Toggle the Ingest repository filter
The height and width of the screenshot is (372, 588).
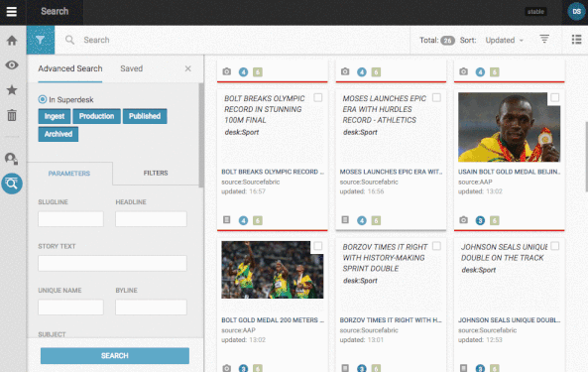tap(55, 116)
